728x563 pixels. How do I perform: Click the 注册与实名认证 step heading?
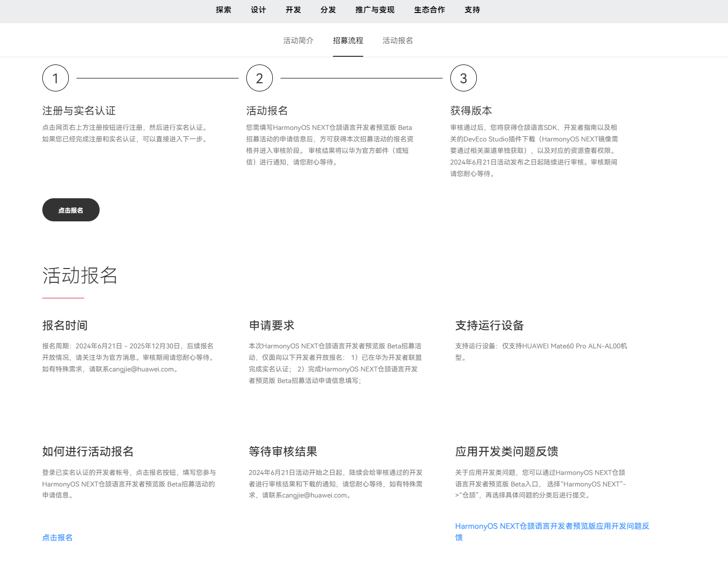click(x=79, y=111)
